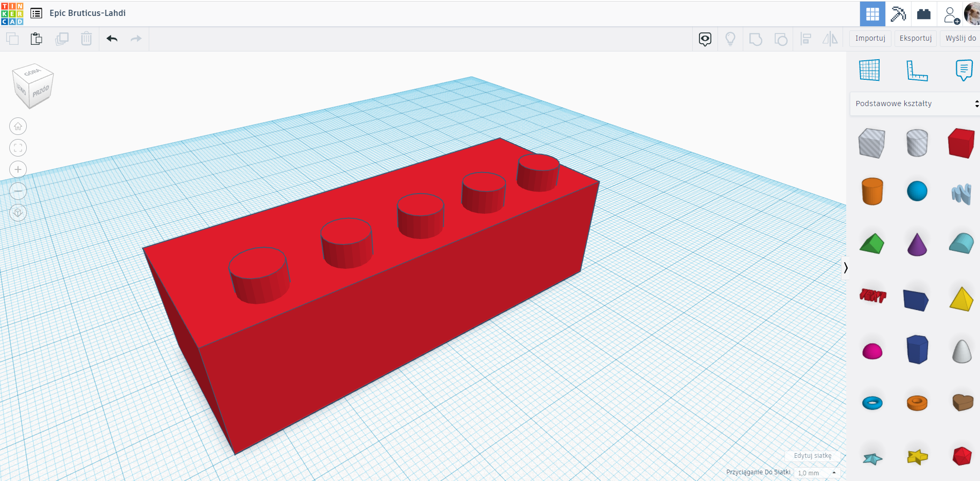
Task: Toggle the notes visibility eye icon
Action: coord(705,39)
